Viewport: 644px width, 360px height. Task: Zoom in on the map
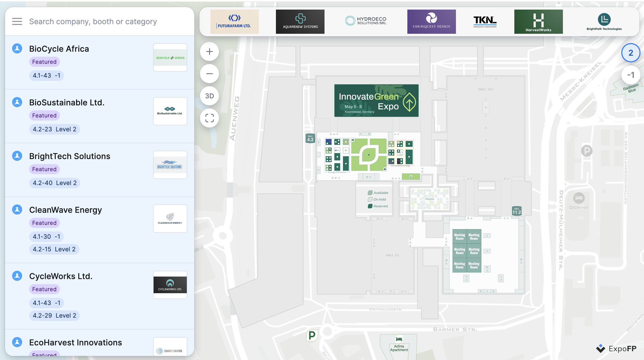click(209, 52)
